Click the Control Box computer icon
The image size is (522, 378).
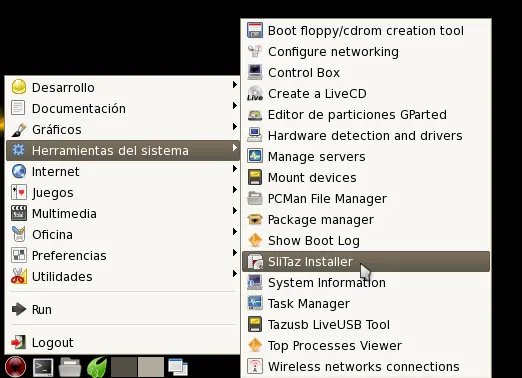[x=255, y=72]
